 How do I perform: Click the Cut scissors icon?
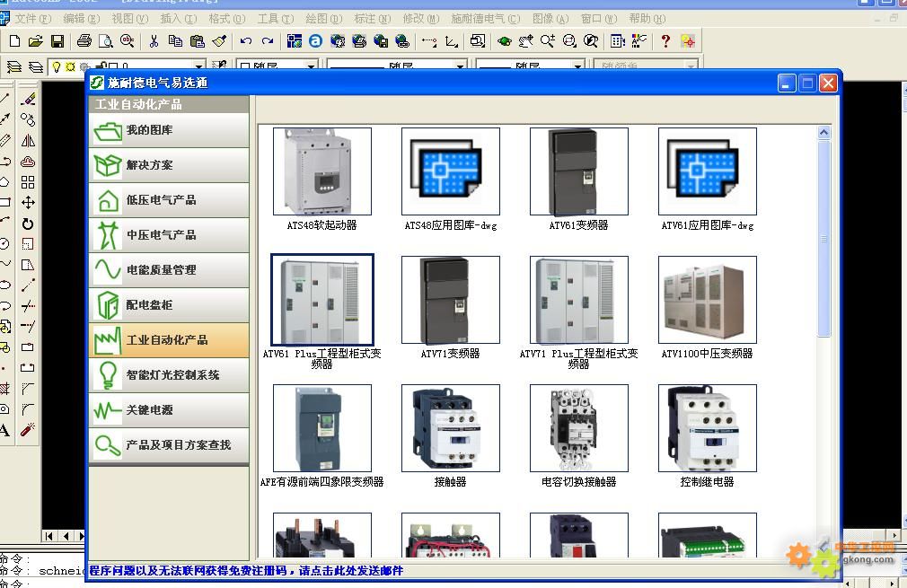click(x=154, y=41)
